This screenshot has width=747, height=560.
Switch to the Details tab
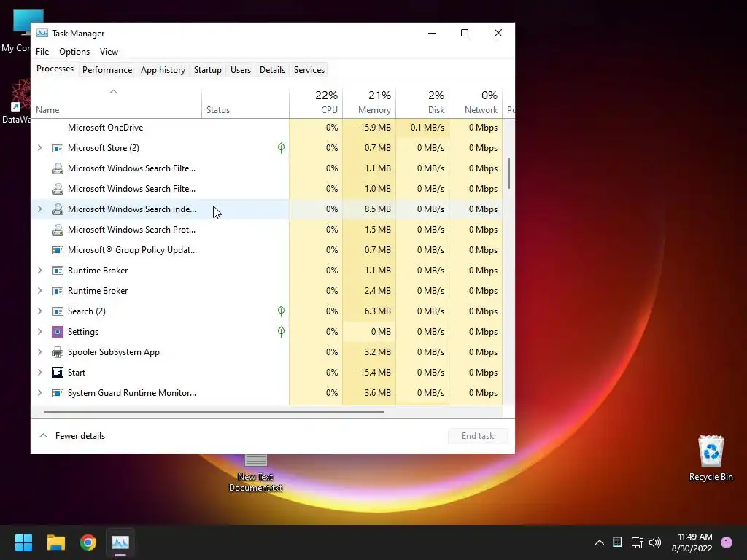(273, 70)
